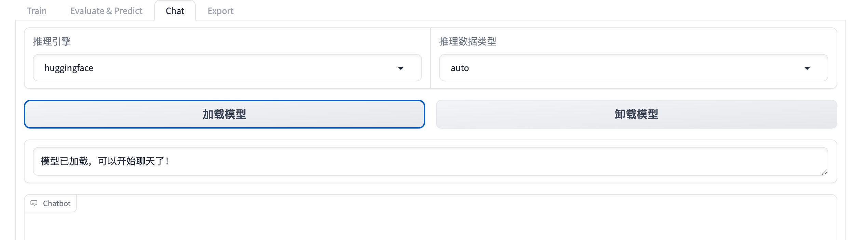
Task: Click empty space right of status message
Action: pyautogui.click(x=478, y=161)
